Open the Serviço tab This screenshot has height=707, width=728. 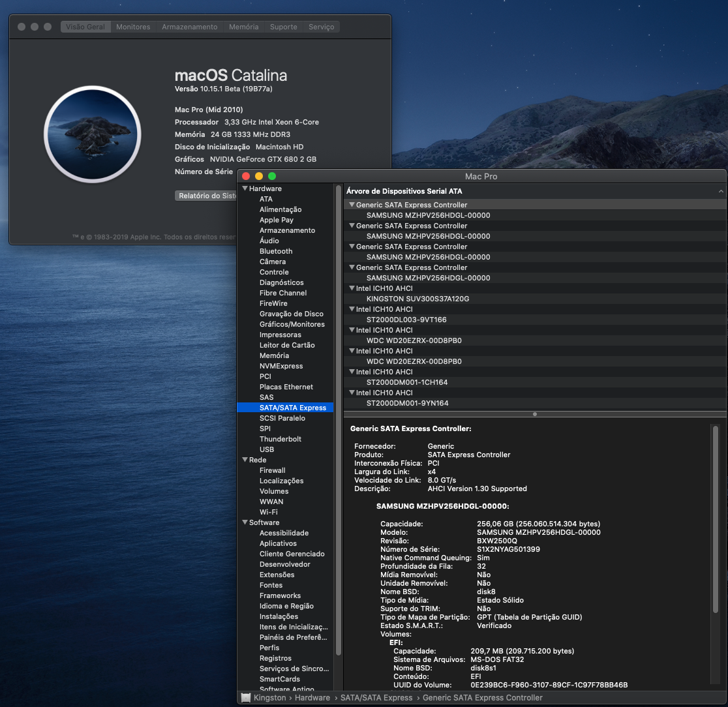pyautogui.click(x=322, y=27)
